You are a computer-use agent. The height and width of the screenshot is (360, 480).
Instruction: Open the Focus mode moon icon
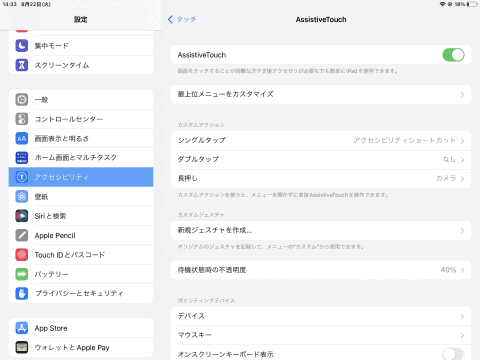coord(22,45)
